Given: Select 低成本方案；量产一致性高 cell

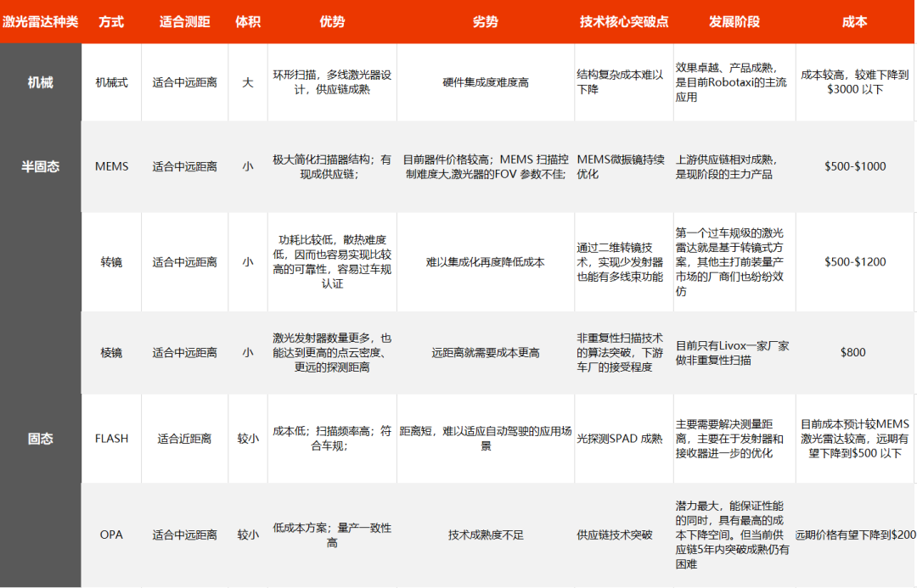Looking at the screenshot, I should click(x=332, y=535).
